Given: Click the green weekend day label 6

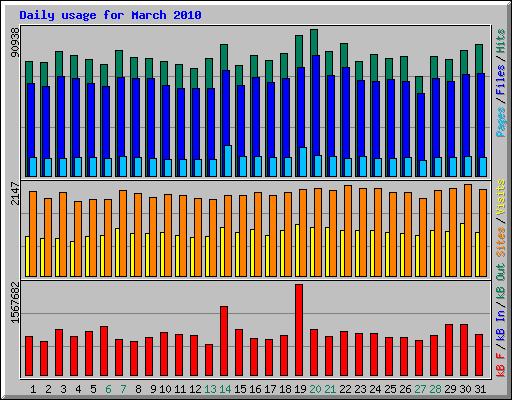Looking at the screenshot, I should pyautogui.click(x=108, y=389).
